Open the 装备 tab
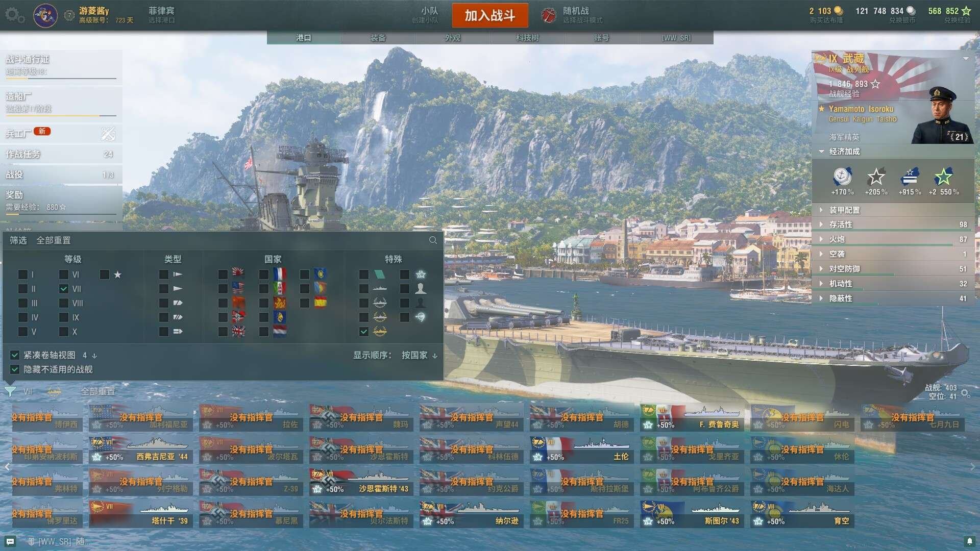This screenshot has height=551, width=980. click(378, 38)
